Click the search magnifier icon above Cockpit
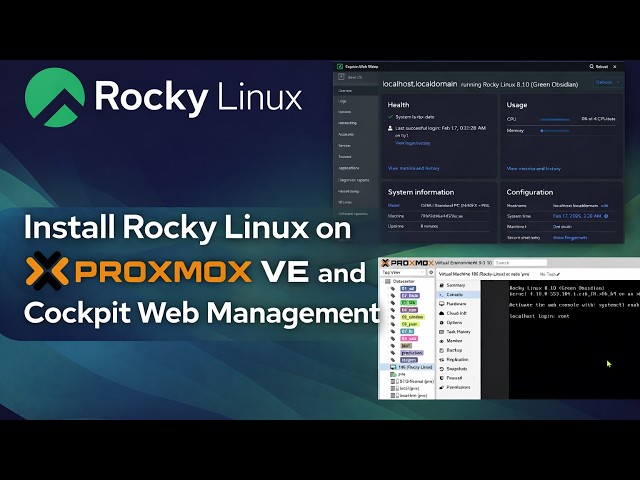640x480 pixels. (x=591, y=67)
